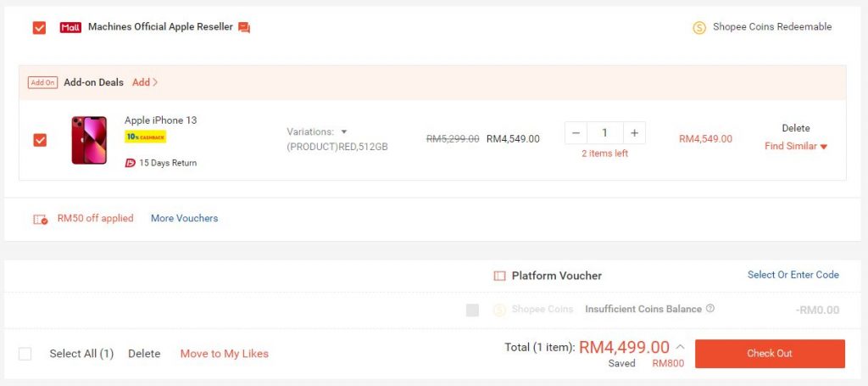
Task: Click the iPhone 13 product thumbnail
Action: 89,140
